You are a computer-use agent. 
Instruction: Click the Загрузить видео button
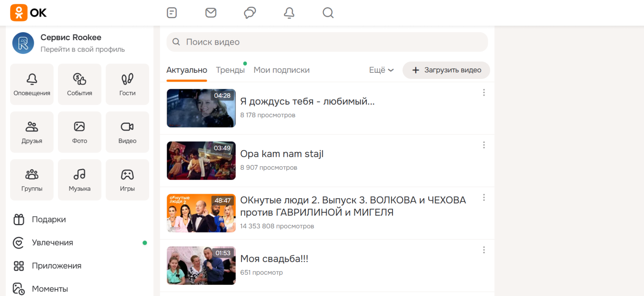(446, 70)
